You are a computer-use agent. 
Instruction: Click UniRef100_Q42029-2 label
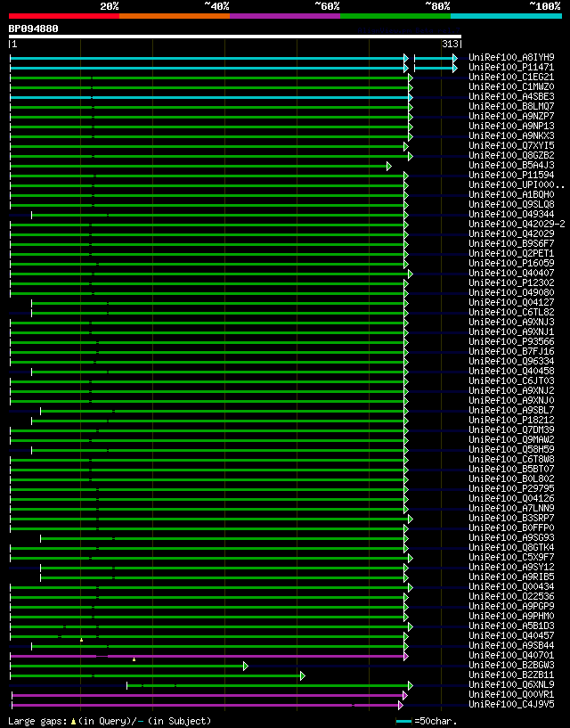[517, 225]
